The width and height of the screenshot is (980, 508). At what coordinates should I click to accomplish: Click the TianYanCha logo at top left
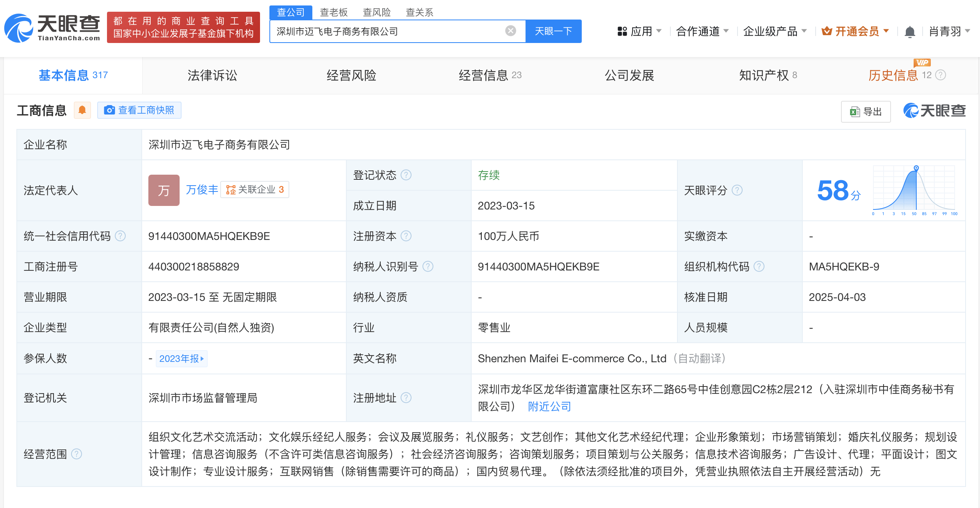click(x=52, y=27)
